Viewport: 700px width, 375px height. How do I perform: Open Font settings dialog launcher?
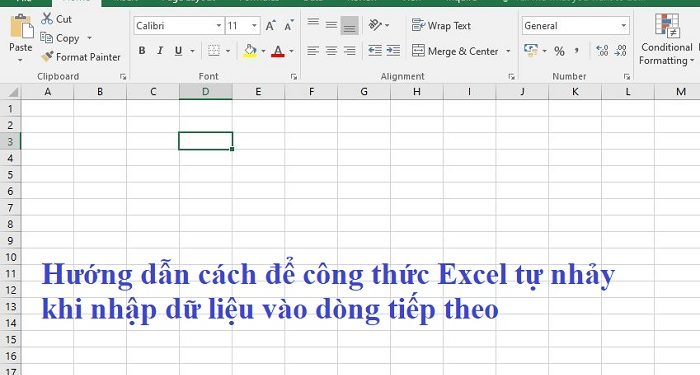point(294,77)
